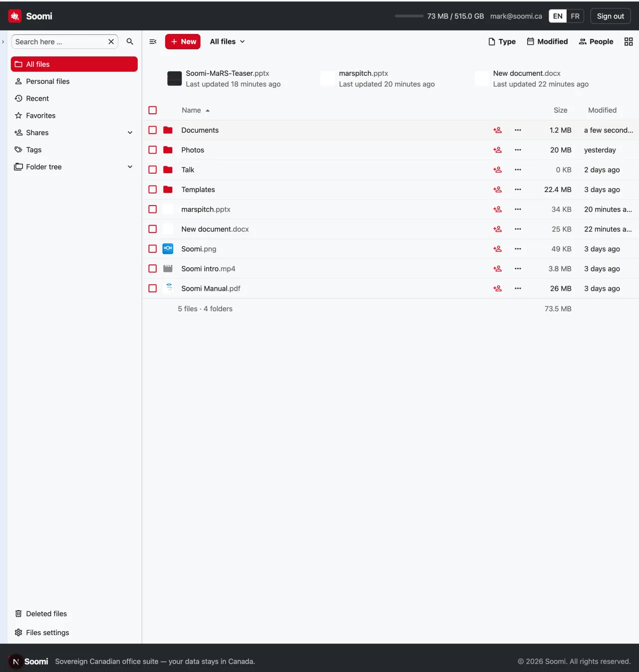Show Favorites in sidebar
This screenshot has height=672, width=639.
click(x=74, y=116)
